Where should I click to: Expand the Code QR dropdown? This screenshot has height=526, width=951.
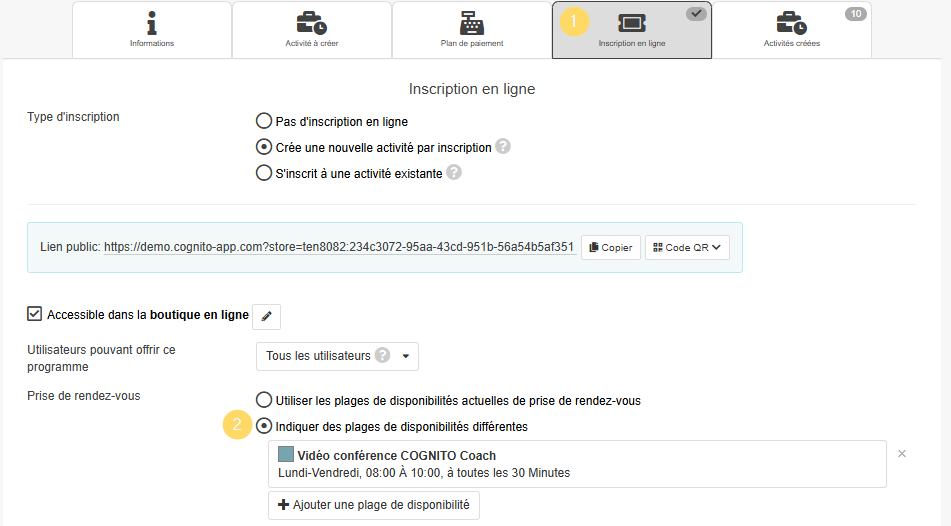point(687,248)
